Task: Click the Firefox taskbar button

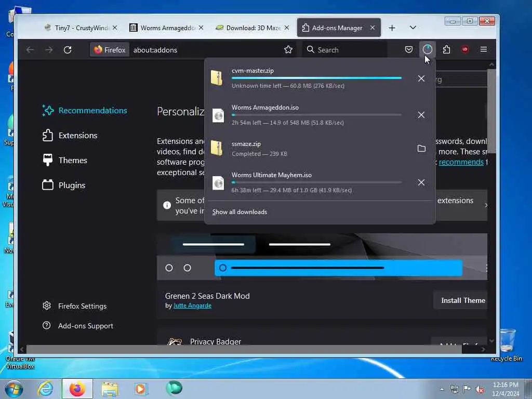Action: (77, 389)
